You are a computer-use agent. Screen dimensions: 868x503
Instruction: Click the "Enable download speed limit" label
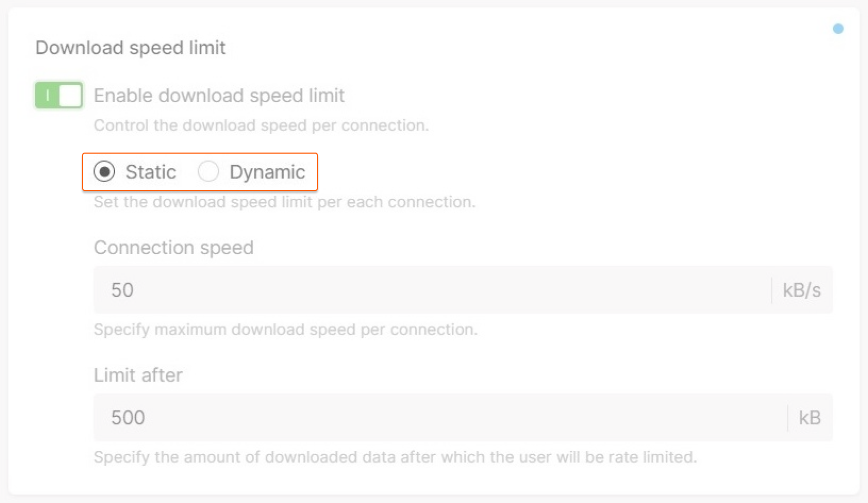tap(219, 96)
